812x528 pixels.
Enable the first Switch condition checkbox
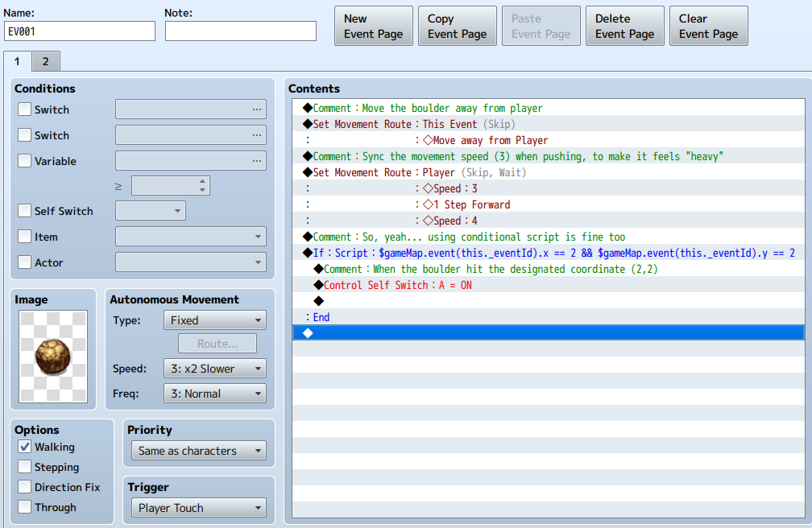(x=24, y=109)
